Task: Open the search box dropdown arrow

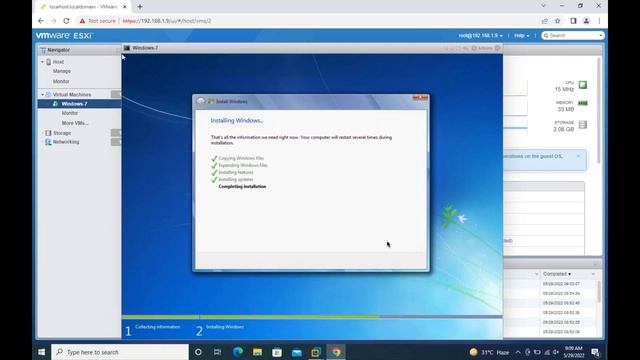Action: [x=600, y=36]
